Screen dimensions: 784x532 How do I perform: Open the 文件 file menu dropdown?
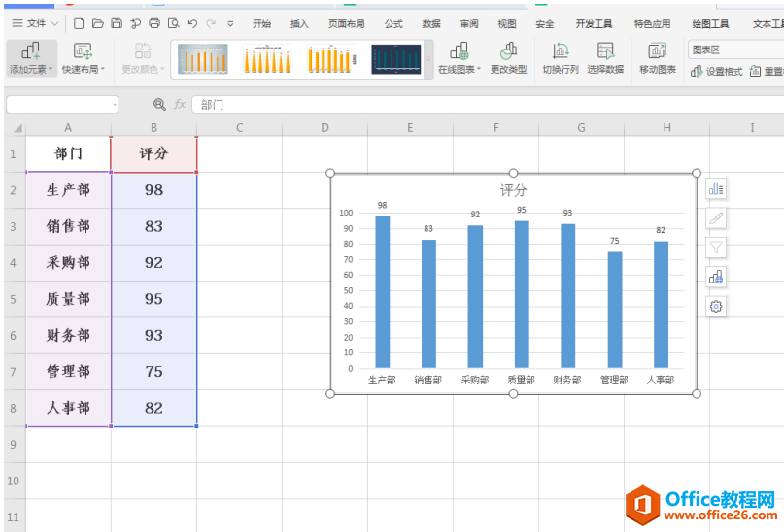click(36, 23)
